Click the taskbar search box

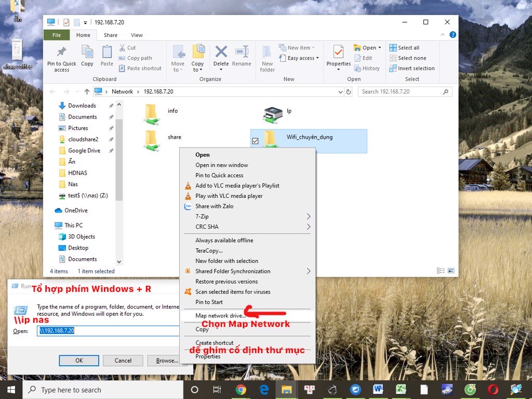click(x=103, y=390)
